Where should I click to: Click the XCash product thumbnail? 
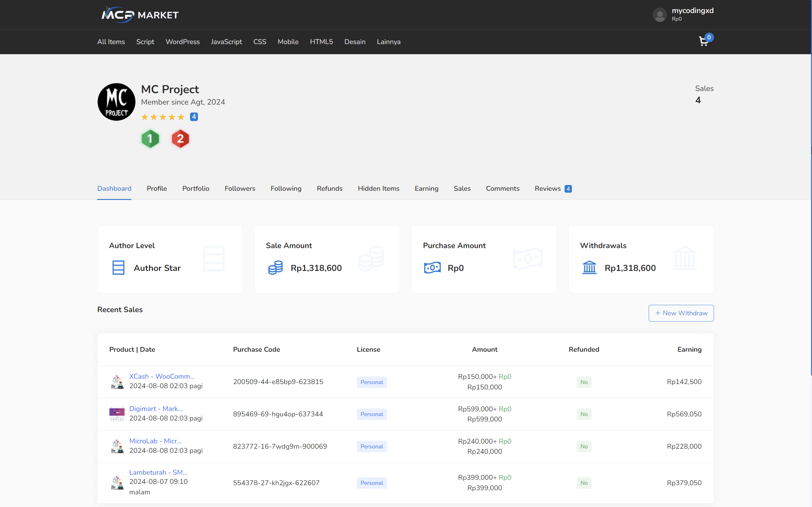tap(117, 382)
